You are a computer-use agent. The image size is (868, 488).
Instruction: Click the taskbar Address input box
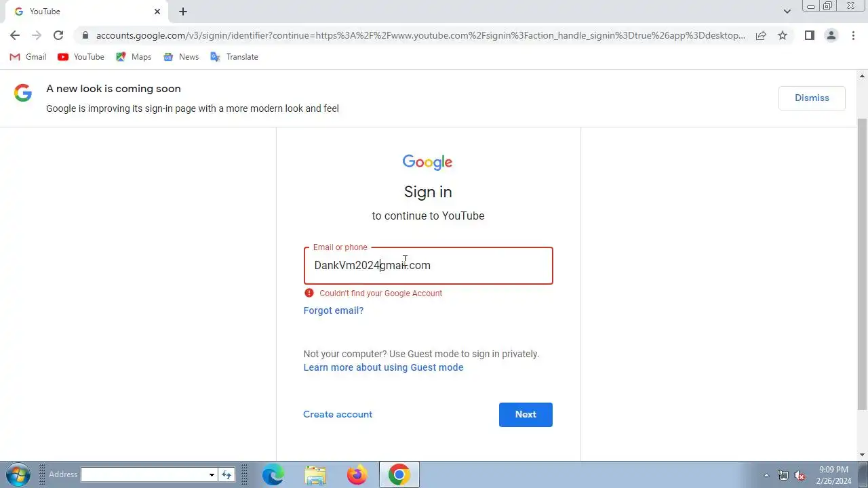(x=144, y=474)
